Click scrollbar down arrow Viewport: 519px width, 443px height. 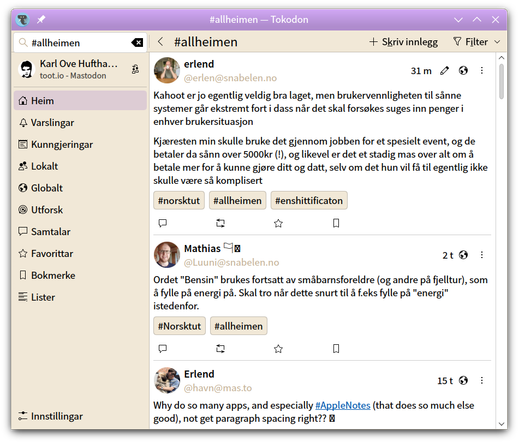pos(501,424)
